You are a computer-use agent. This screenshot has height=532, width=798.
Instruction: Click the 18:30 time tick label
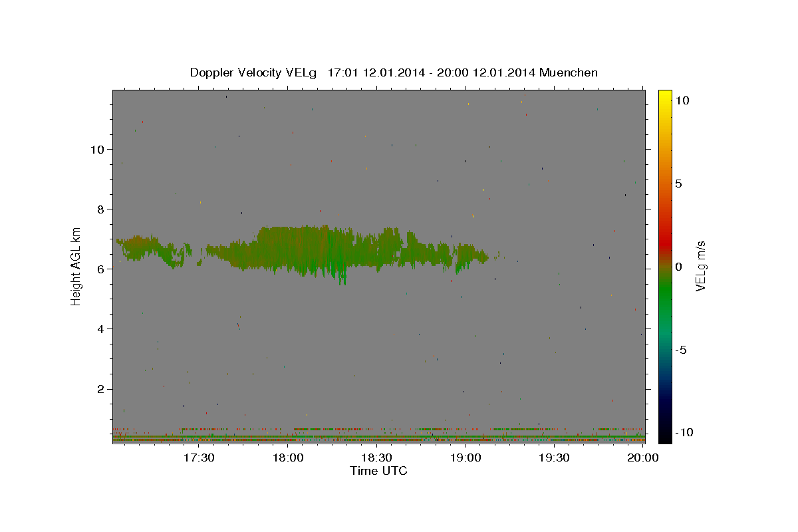[376, 458]
